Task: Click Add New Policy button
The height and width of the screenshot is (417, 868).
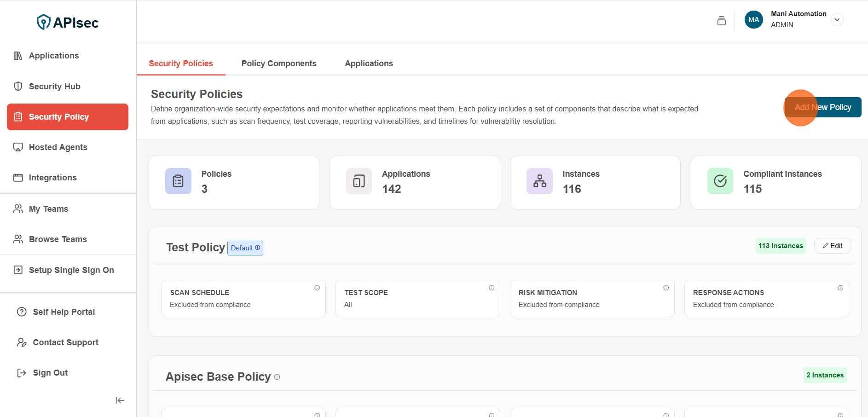Action: [x=822, y=107]
